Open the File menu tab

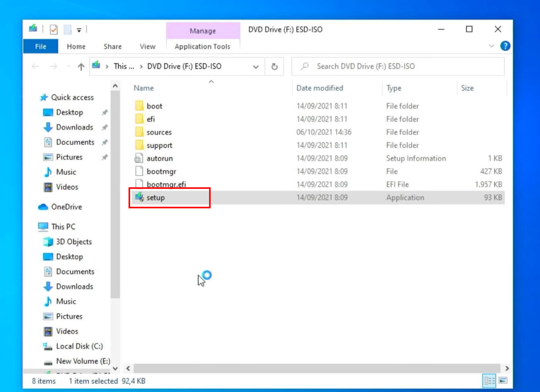[x=40, y=46]
